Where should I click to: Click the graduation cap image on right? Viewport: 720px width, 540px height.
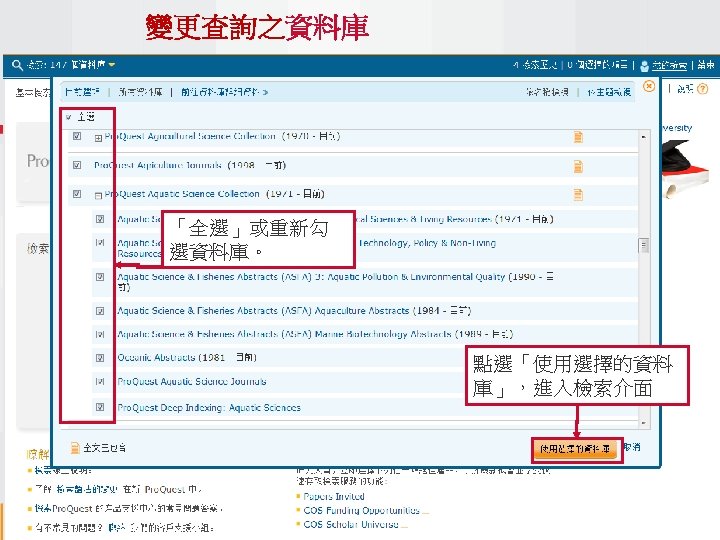[686, 168]
